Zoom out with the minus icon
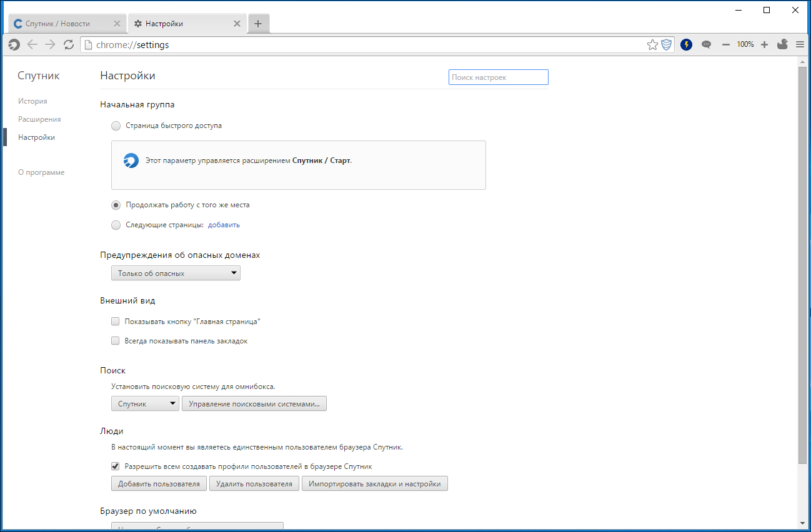This screenshot has width=811, height=532. (726, 44)
